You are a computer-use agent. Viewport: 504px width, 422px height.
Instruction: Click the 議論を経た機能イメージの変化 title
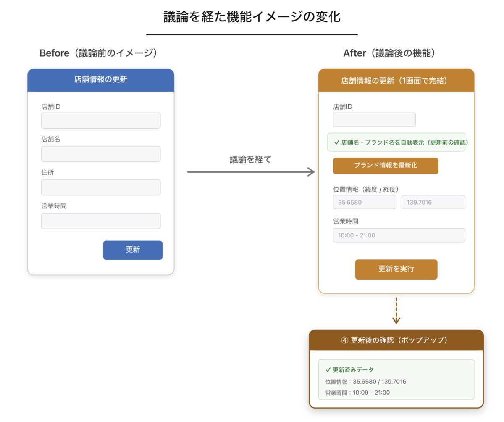pos(252,18)
